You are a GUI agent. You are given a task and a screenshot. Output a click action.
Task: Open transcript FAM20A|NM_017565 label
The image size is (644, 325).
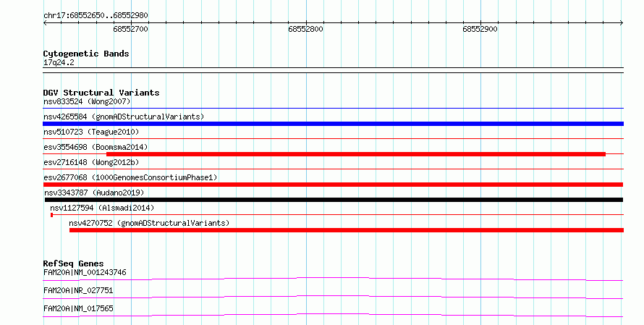(x=78, y=308)
